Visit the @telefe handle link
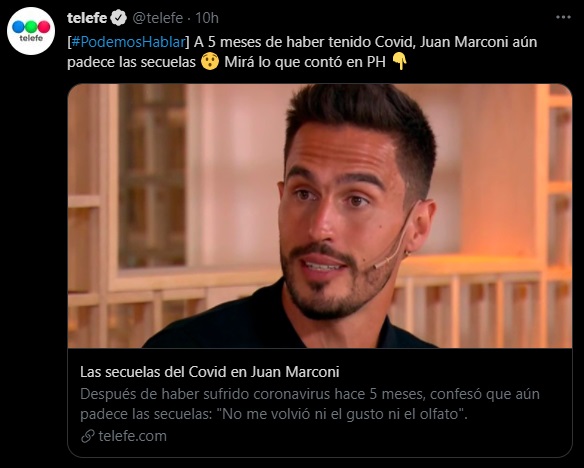 (x=158, y=18)
